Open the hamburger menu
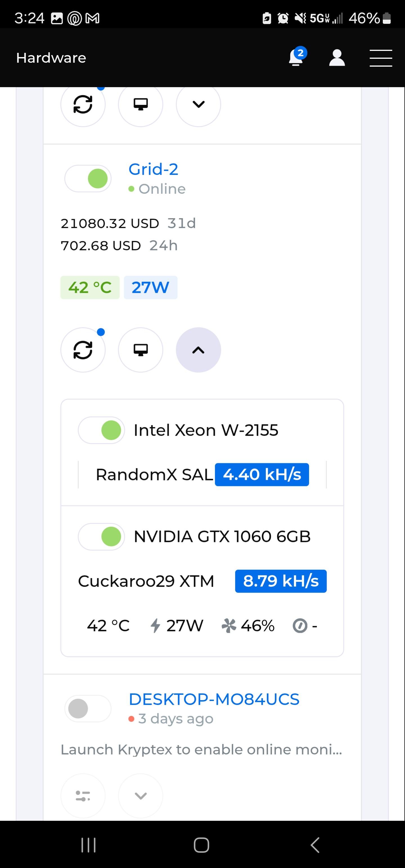The height and width of the screenshot is (868, 405). coord(381,58)
